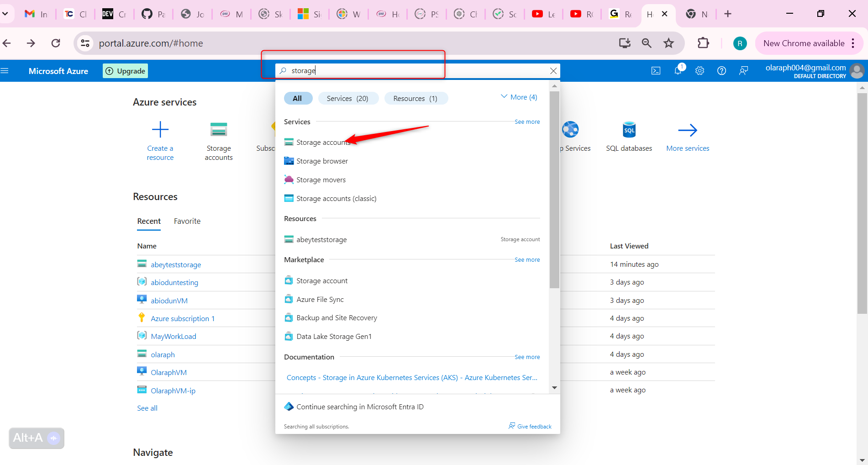Switch to the Favorite tab
Screen dimensions: 868x465
pyautogui.click(x=187, y=221)
